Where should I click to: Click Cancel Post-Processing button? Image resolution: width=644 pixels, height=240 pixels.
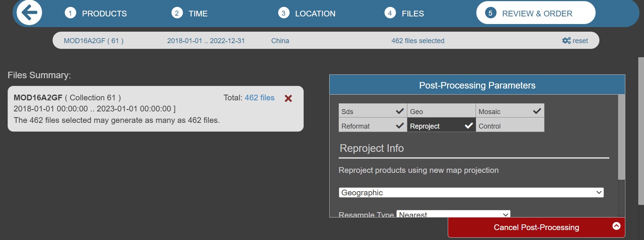(536, 227)
